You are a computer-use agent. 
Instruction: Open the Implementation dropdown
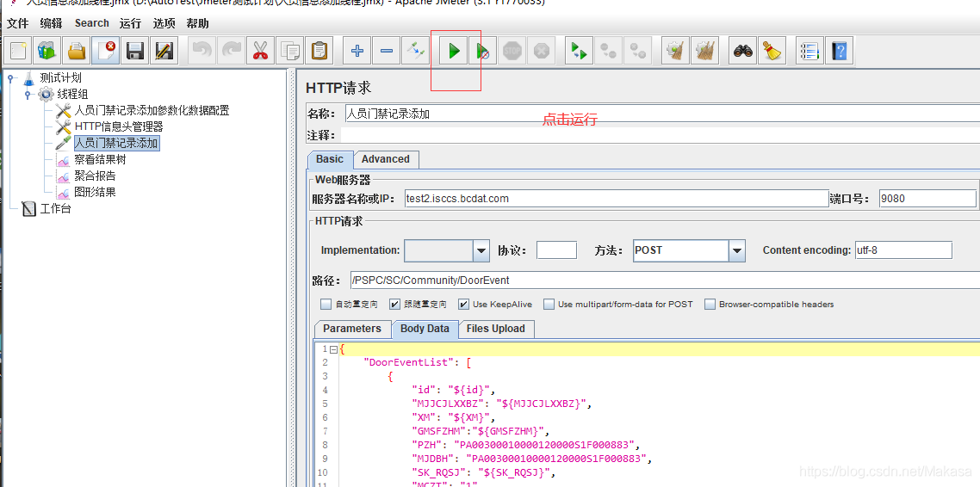pos(481,251)
